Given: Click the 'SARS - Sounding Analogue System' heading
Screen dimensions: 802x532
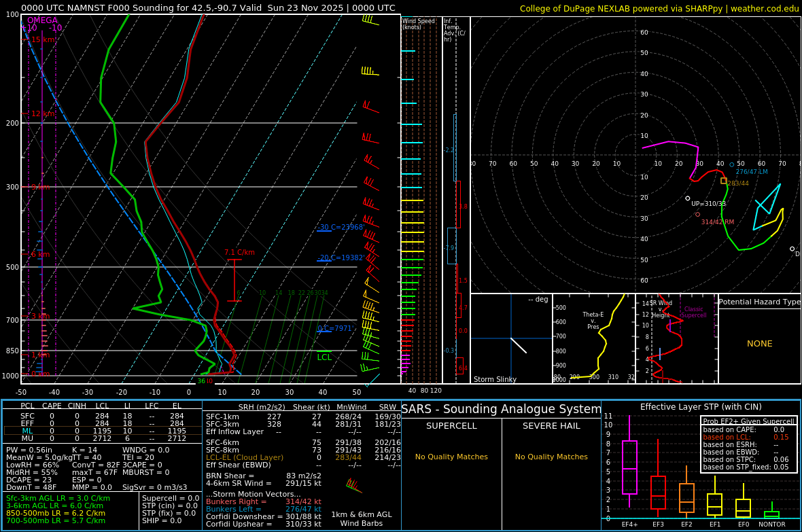Looking at the screenshot, I should click(501, 409).
